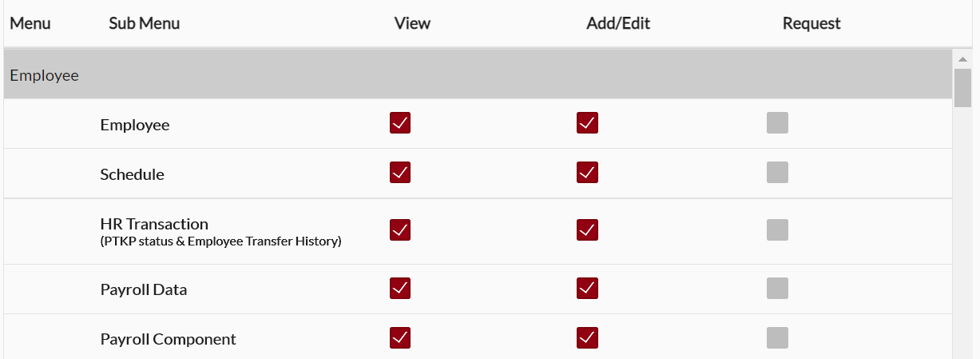Enable Request for Payroll Component
Screen dimensions: 980x359
tap(777, 337)
